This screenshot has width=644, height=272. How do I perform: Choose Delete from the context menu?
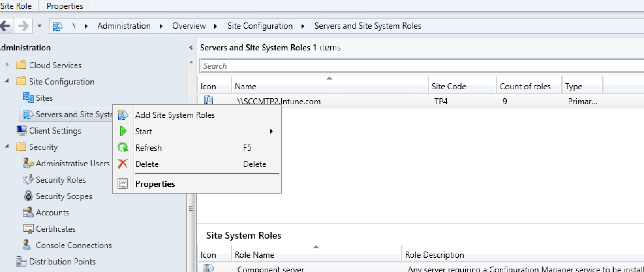197,164
